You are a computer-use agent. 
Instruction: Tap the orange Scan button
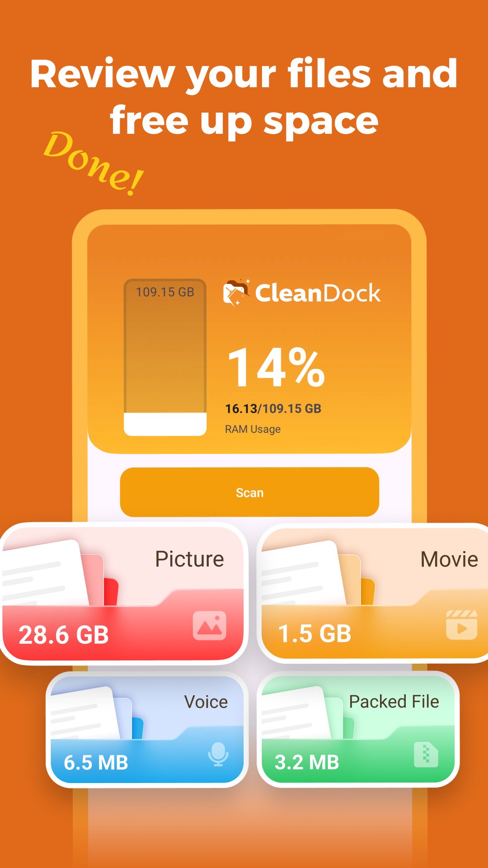249,492
